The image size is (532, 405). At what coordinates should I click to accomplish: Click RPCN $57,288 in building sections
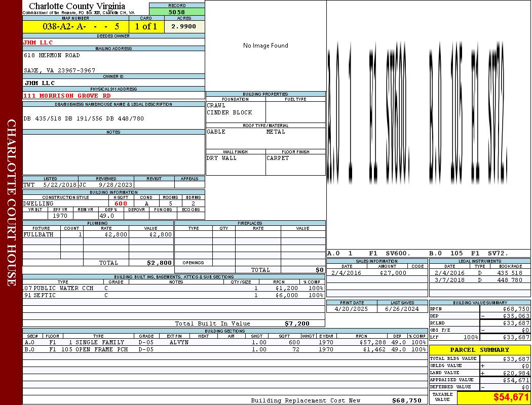372,343
